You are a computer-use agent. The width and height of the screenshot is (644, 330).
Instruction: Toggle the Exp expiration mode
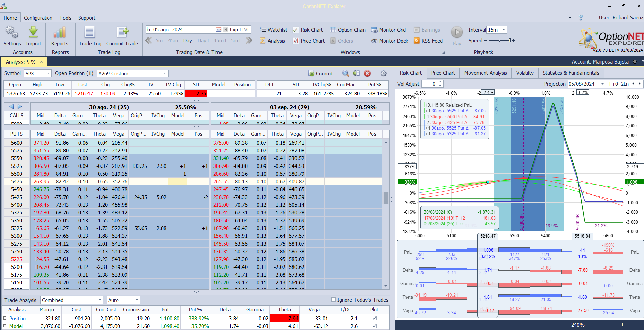[234, 30]
